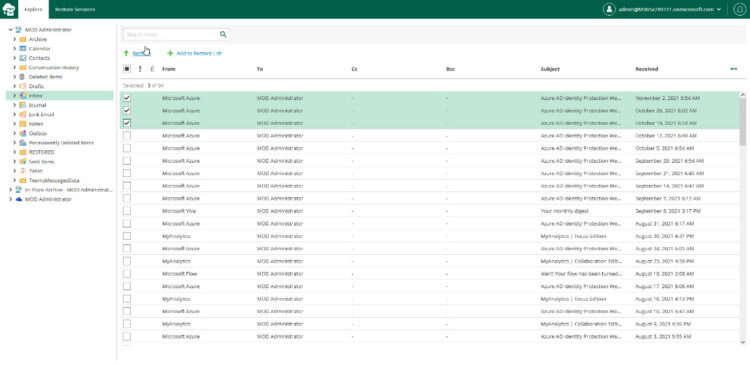Click the Restore link
This screenshot has width=750, height=366.
click(141, 54)
